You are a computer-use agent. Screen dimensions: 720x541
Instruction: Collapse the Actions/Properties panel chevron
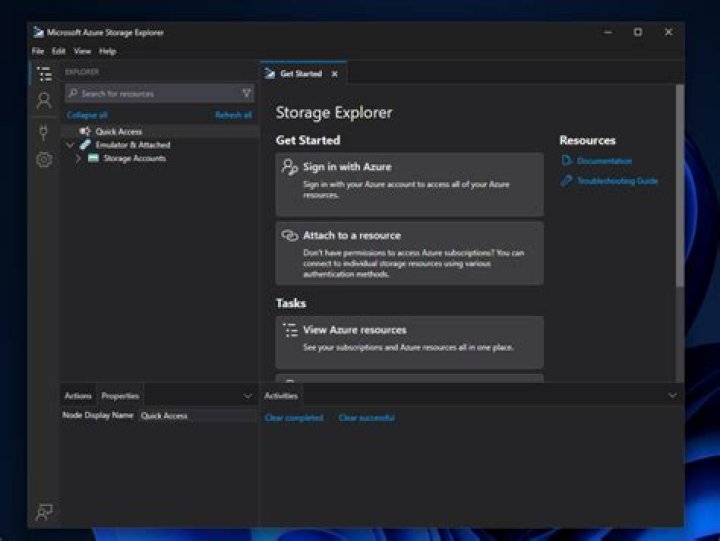(x=248, y=396)
